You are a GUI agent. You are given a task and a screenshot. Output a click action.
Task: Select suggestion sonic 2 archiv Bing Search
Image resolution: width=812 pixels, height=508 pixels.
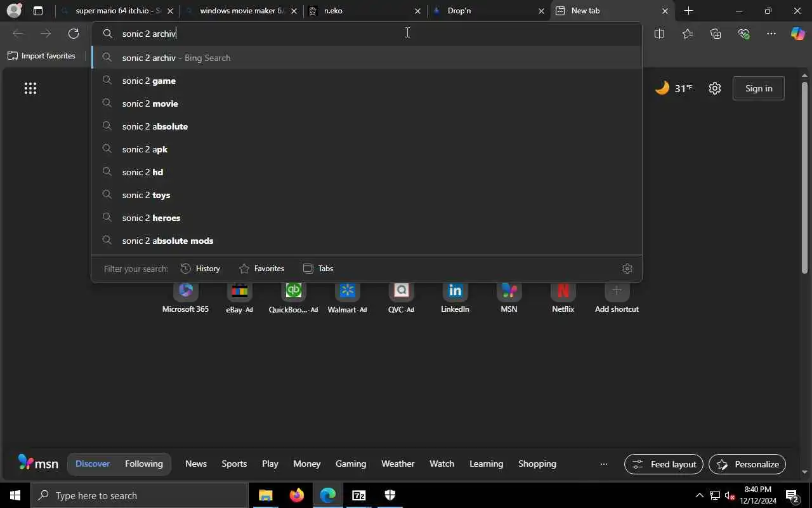[367, 58]
